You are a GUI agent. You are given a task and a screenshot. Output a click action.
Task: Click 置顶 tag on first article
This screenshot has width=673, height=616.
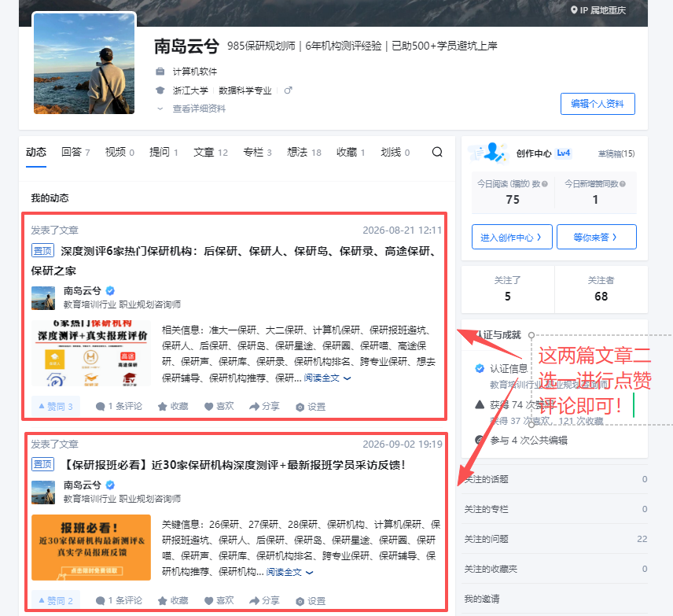tap(42, 251)
